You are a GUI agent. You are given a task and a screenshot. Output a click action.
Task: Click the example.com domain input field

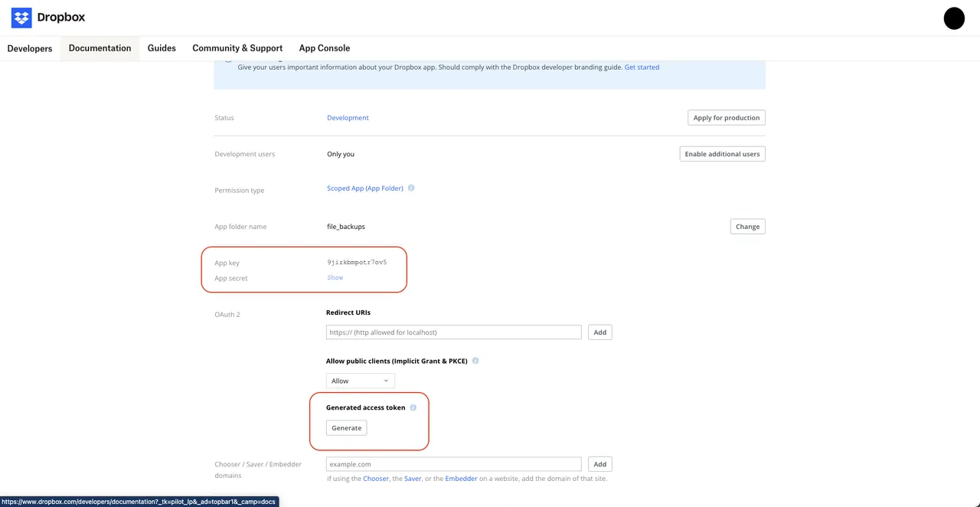[x=454, y=464]
